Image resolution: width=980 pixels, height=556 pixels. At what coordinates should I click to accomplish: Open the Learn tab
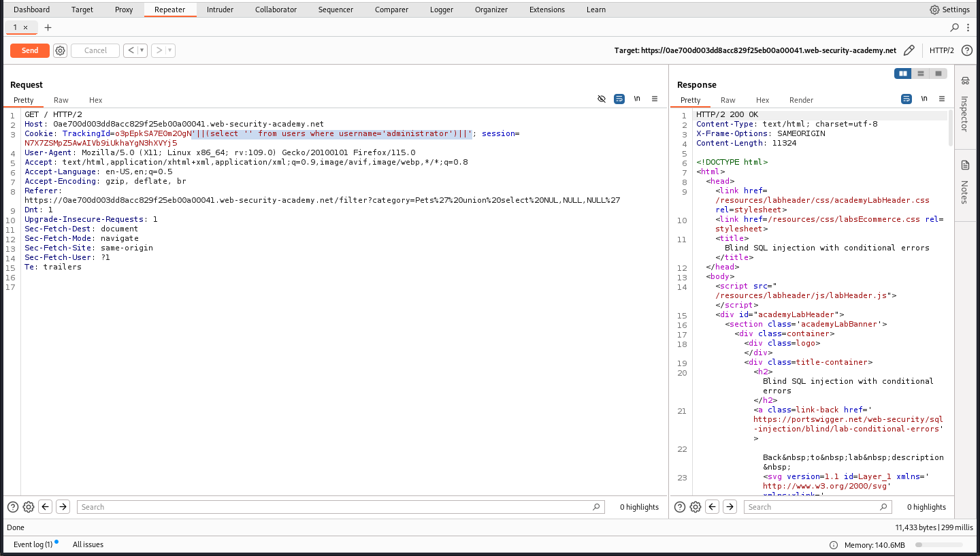(596, 10)
